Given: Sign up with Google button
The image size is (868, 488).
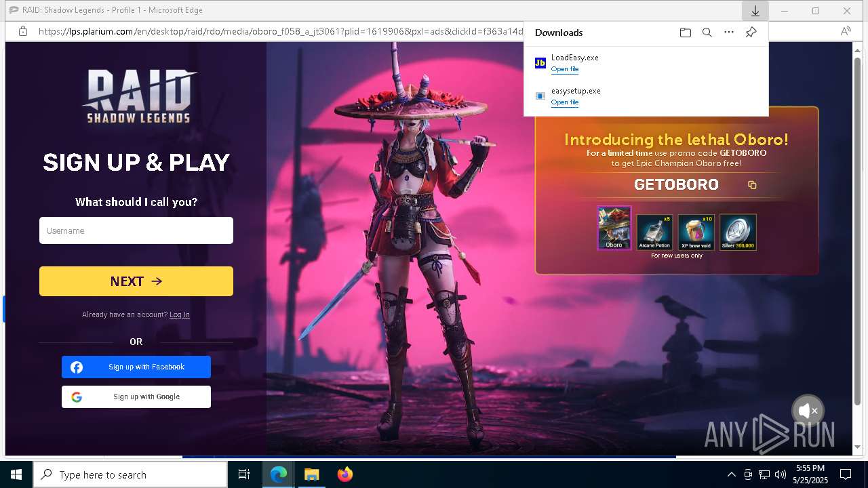Looking at the screenshot, I should (x=136, y=396).
